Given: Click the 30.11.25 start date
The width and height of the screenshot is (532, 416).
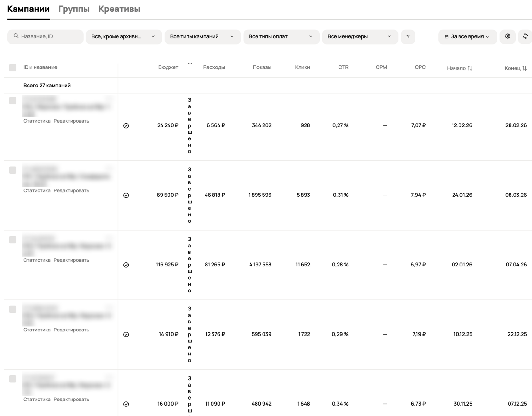Looking at the screenshot, I should click(x=463, y=404).
